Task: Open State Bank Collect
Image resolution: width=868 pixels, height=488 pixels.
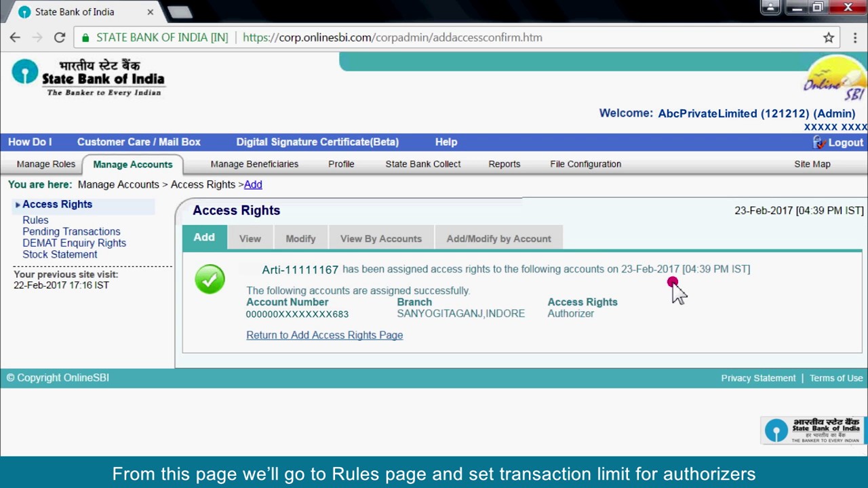Action: point(423,164)
